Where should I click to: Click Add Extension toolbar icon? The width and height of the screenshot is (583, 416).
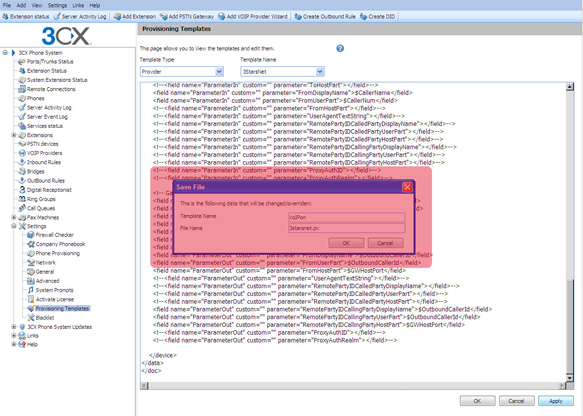(117, 16)
